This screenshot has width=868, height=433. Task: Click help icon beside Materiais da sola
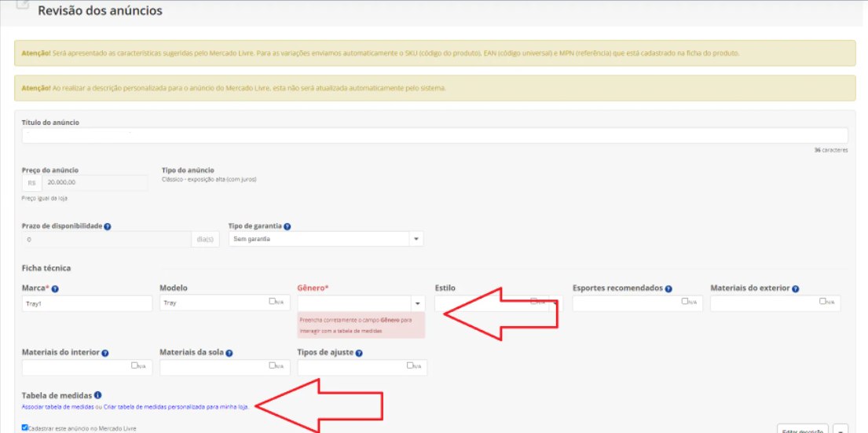click(229, 354)
